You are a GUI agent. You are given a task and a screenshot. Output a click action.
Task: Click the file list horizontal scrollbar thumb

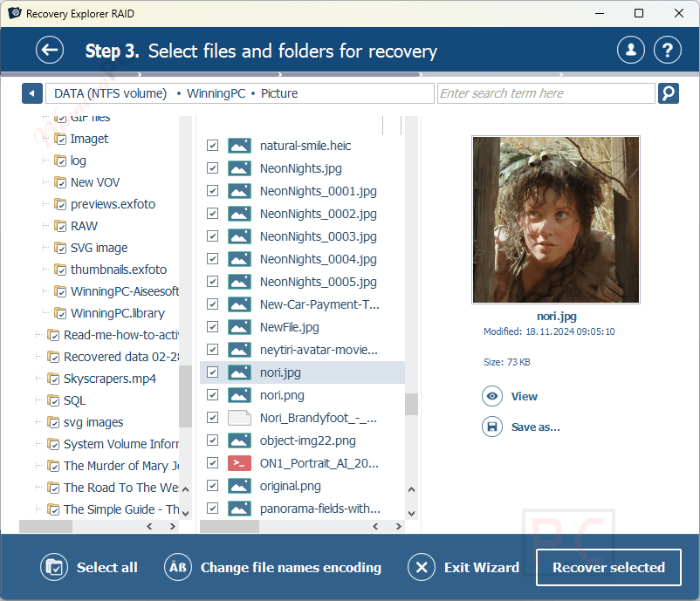click(230, 527)
